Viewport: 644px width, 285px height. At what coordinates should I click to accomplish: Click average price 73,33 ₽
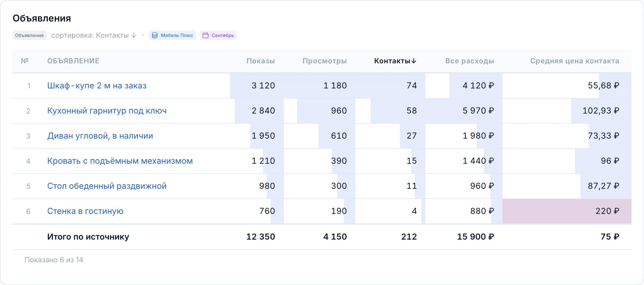pyautogui.click(x=603, y=136)
